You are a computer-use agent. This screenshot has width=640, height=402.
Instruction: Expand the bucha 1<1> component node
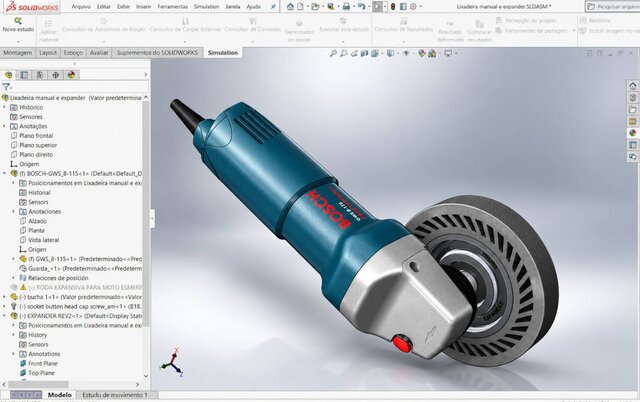pos(4,297)
